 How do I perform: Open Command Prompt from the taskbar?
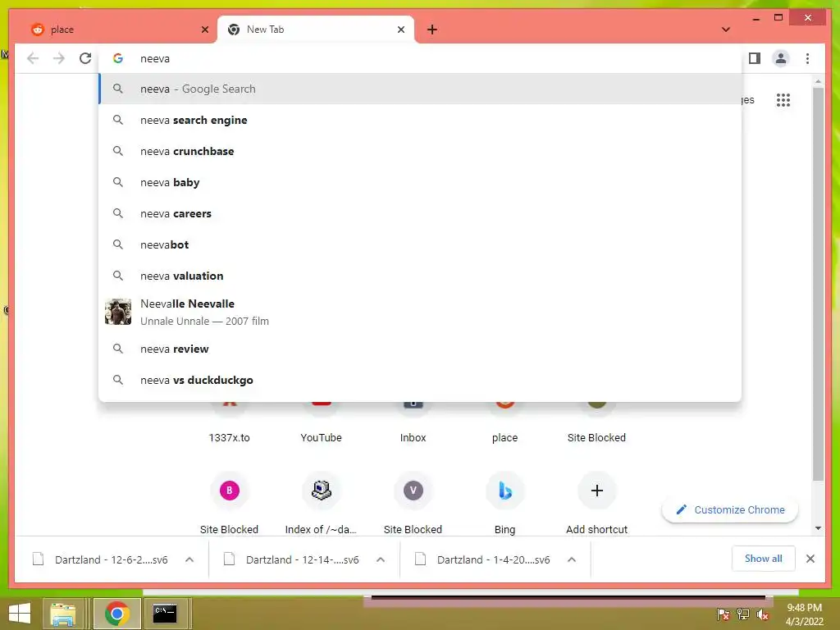pos(165,614)
